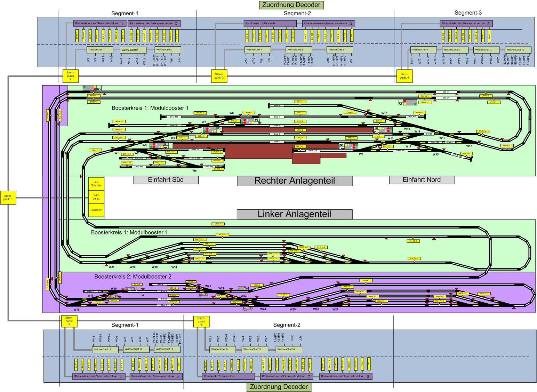Select Rückmeldedecoder Gleisreporter deLuxe 2
This screenshot has width=537, height=392.
pos(154,23)
